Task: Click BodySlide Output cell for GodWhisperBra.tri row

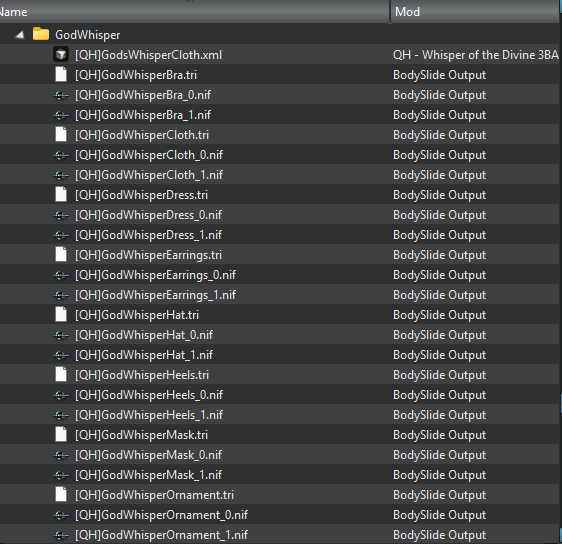Action: 439,75
